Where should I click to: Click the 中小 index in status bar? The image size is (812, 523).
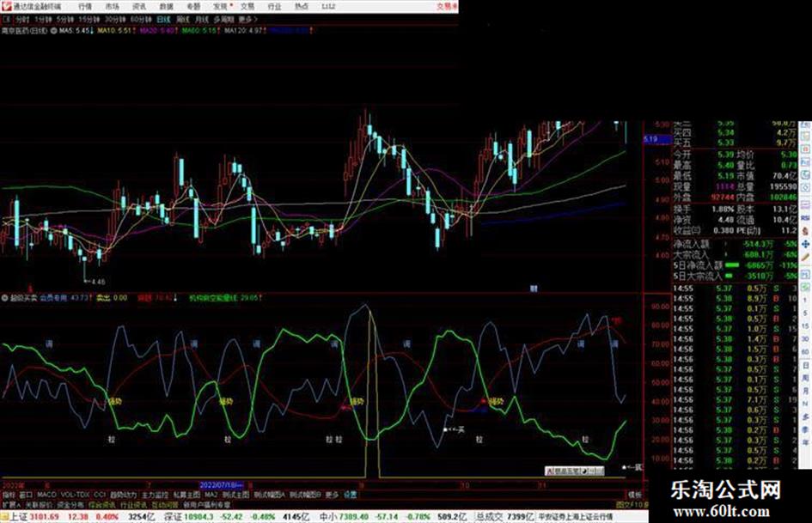click(x=328, y=517)
